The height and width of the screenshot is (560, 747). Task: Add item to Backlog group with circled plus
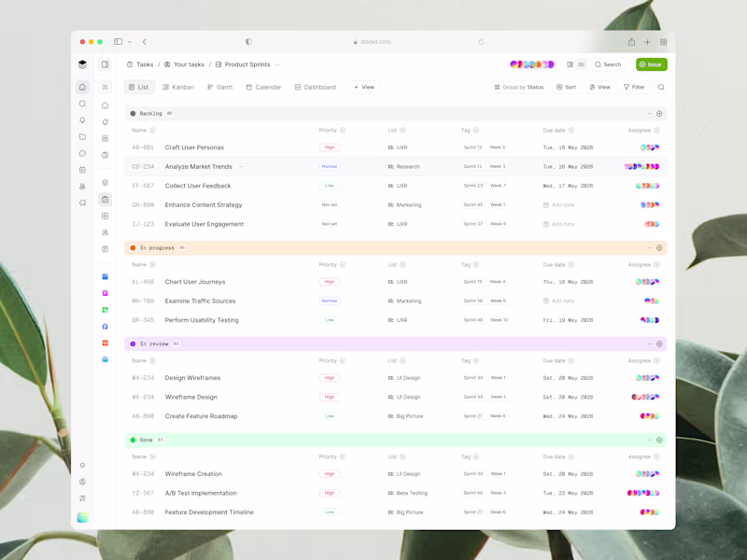tap(659, 113)
